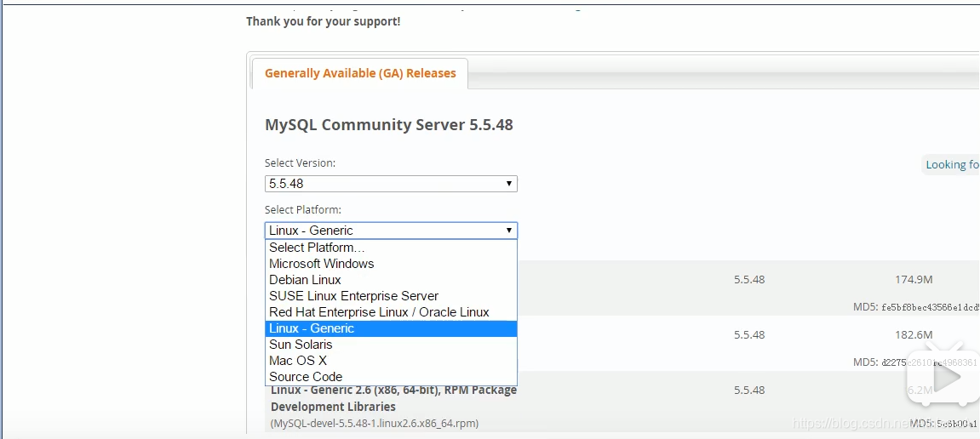Viewport: 980px width, 439px height.
Task: Click the 182.6M file size value
Action: point(914,334)
